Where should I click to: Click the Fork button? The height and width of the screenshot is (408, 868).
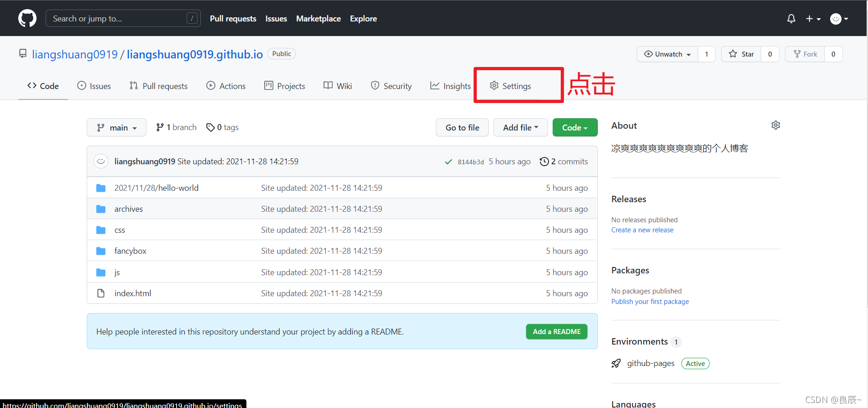tap(805, 54)
